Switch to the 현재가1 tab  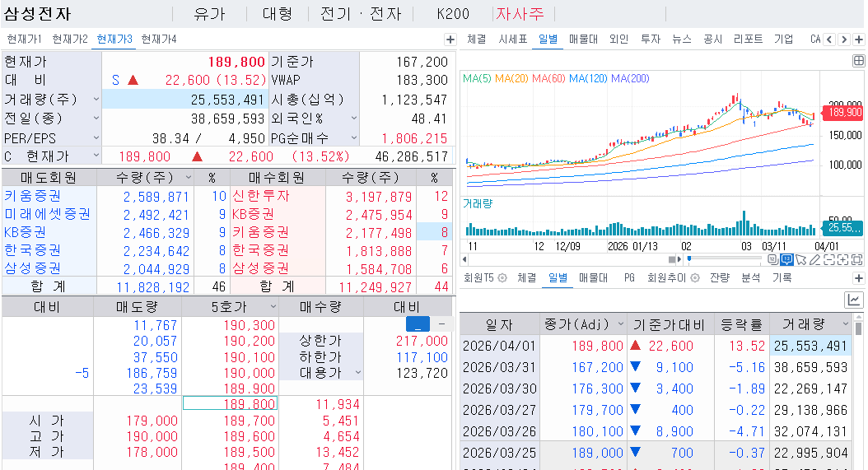(25, 40)
